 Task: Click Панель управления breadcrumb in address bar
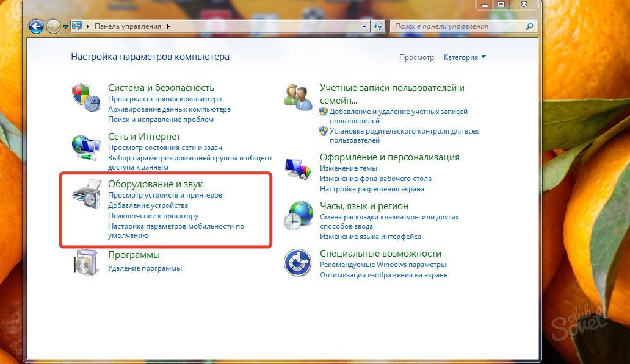tap(128, 27)
